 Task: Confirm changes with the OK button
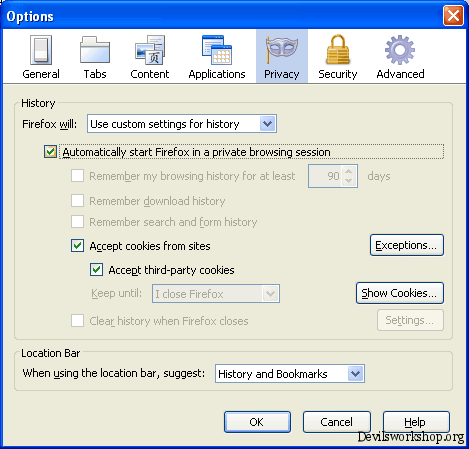tap(257, 422)
